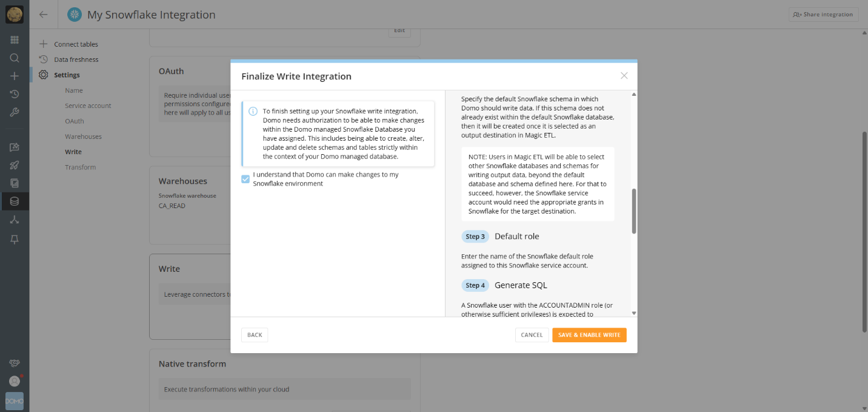This screenshot has height=412, width=868.
Task: Click the Share integration button
Action: [x=824, y=15]
